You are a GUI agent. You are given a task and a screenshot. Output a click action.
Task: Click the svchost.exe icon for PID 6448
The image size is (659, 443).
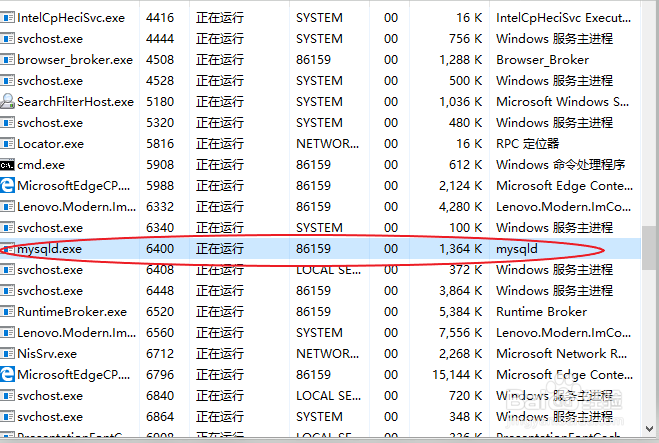point(7,291)
